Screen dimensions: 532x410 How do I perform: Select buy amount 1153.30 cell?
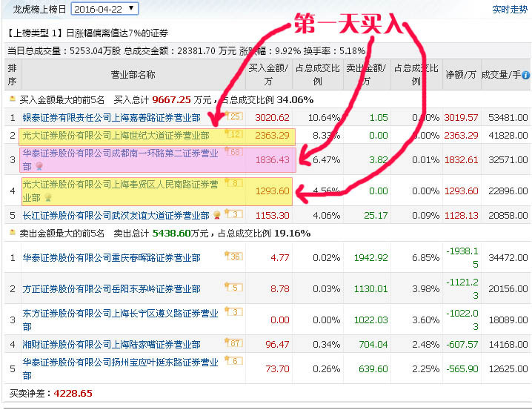[x=272, y=216]
